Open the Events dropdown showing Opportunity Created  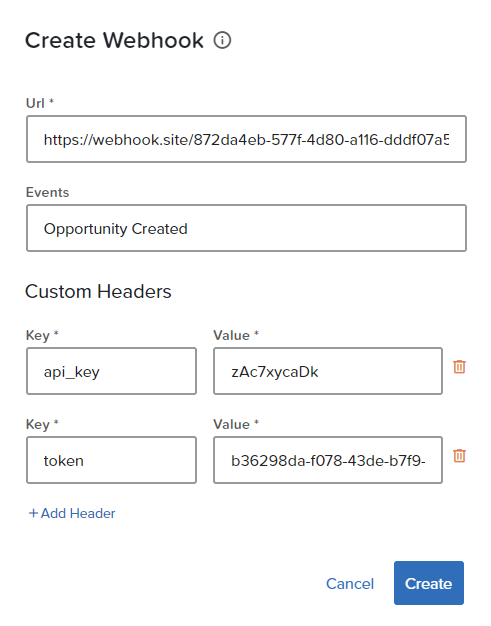click(x=246, y=228)
